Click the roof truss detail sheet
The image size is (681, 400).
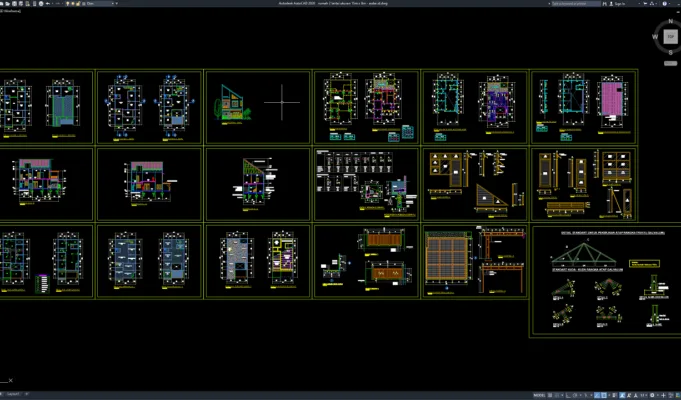[x=606, y=281]
